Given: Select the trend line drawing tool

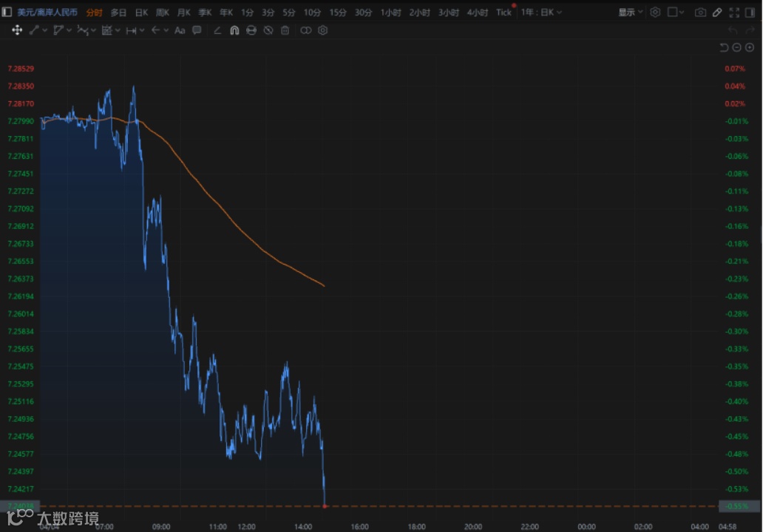Looking at the screenshot, I should coord(34,30).
